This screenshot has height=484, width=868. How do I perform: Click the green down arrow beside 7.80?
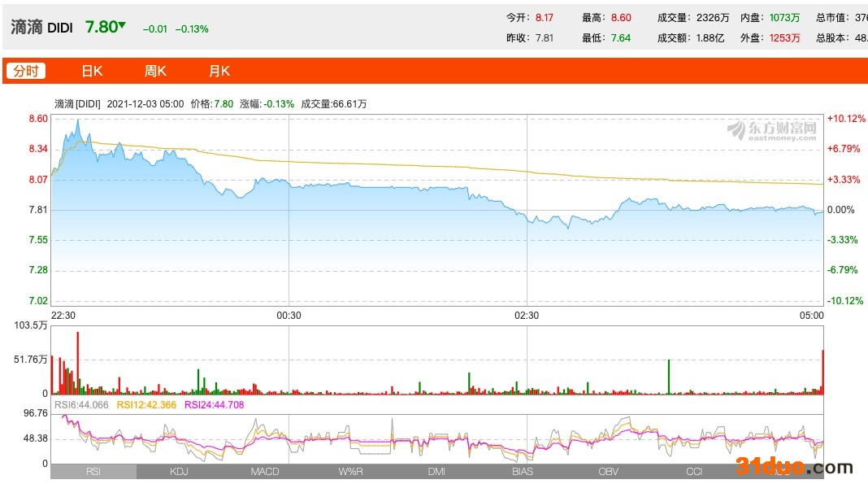click(122, 25)
